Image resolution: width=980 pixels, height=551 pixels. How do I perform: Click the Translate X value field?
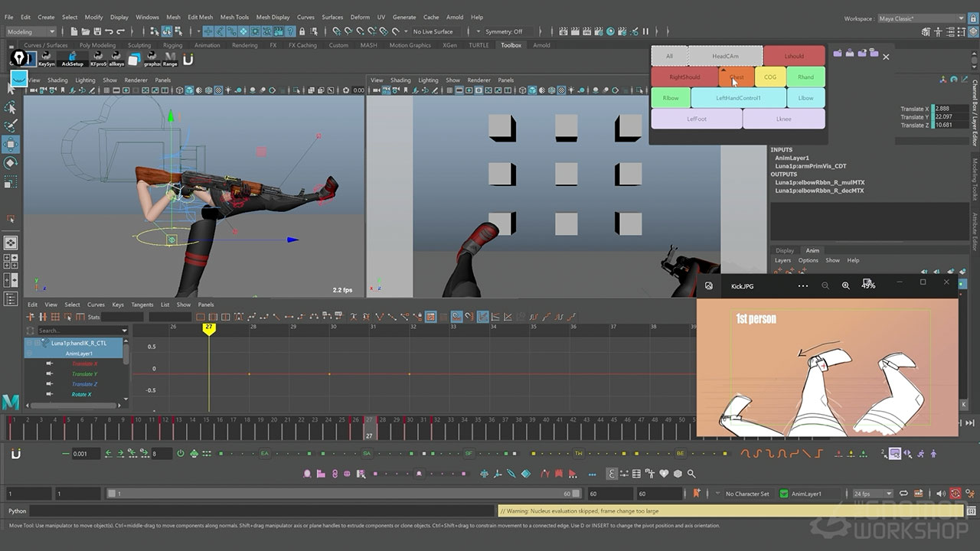[x=952, y=109]
